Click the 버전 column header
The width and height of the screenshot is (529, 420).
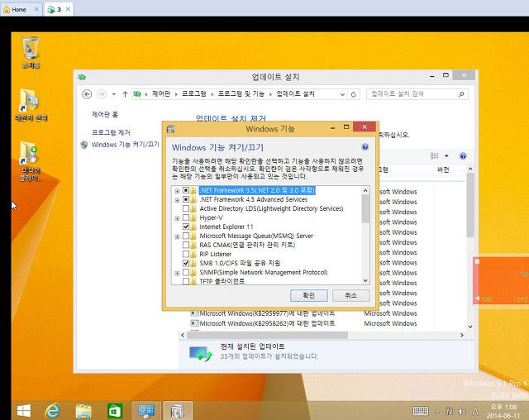pyautogui.click(x=443, y=169)
